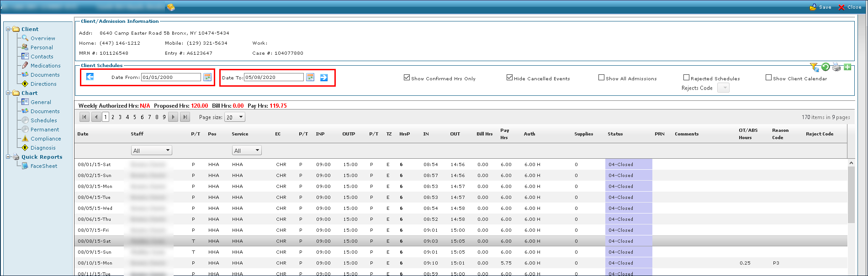The width and height of the screenshot is (868, 276).
Task: Click the filter refresh funnel icon
Action: coord(814,67)
